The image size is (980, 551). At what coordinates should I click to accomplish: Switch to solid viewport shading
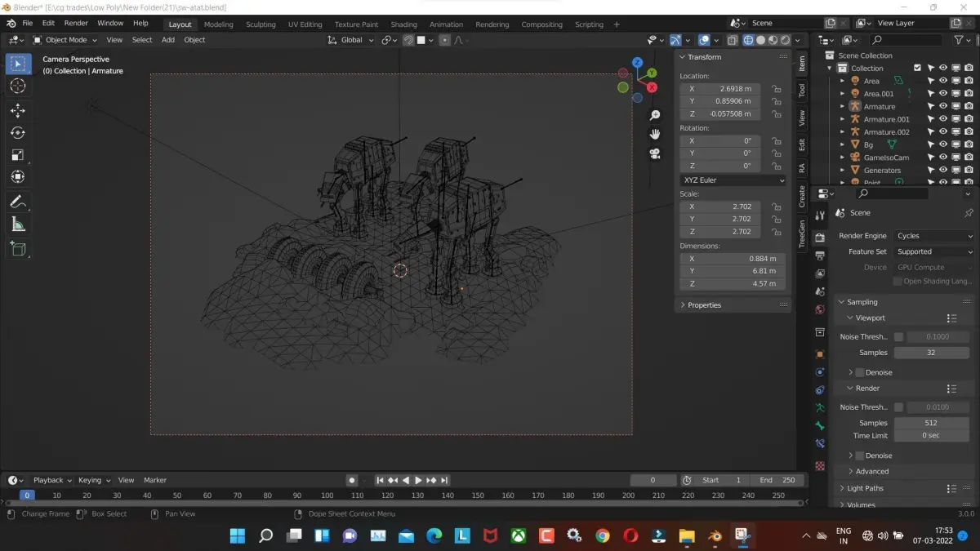pyautogui.click(x=760, y=40)
